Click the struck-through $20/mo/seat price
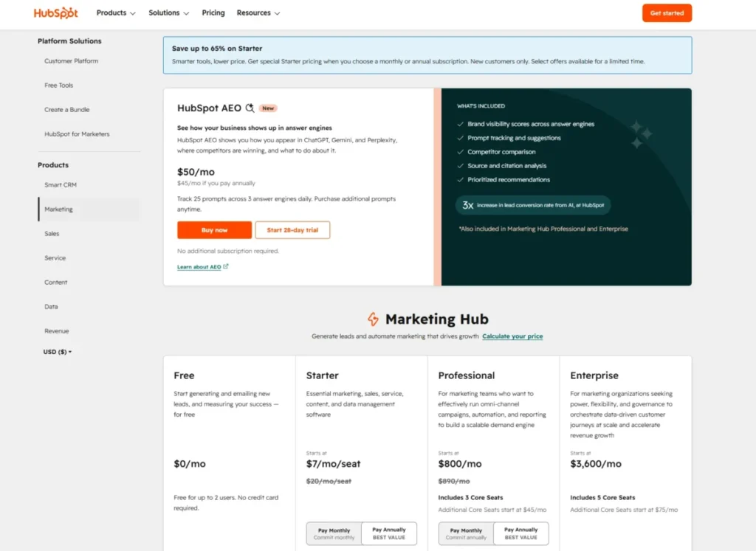 pyautogui.click(x=329, y=481)
